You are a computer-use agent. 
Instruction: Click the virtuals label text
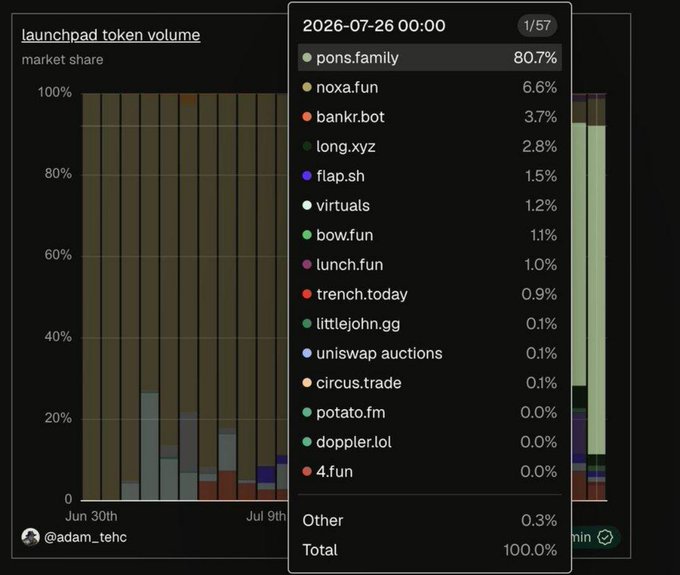343,205
